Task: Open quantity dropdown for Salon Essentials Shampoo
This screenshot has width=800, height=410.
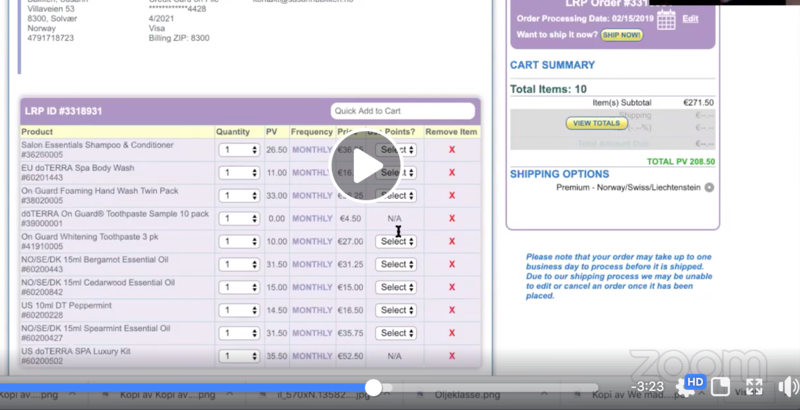Action: (239, 150)
